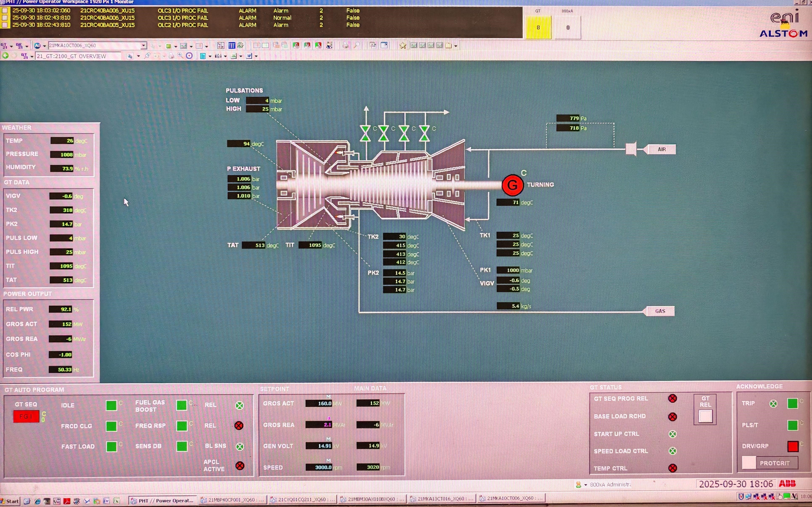The height and width of the screenshot is (507, 812).
Task: Click the red G generator symbol
Action: point(512,185)
